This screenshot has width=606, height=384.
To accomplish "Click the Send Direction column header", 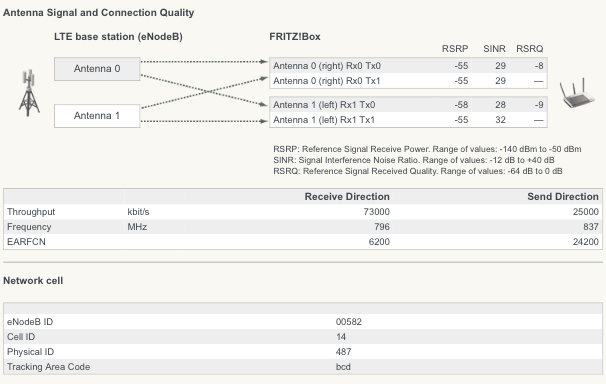I will [x=563, y=197].
